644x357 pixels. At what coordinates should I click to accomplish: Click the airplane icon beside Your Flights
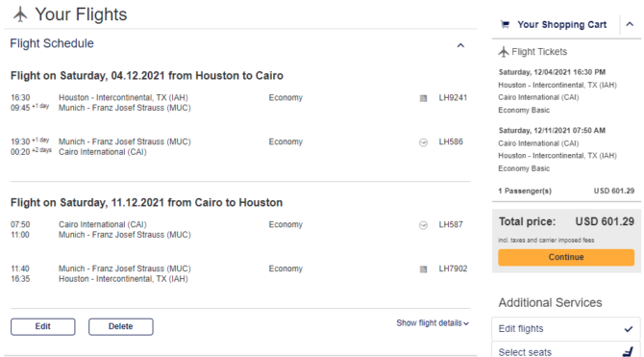[x=20, y=14]
